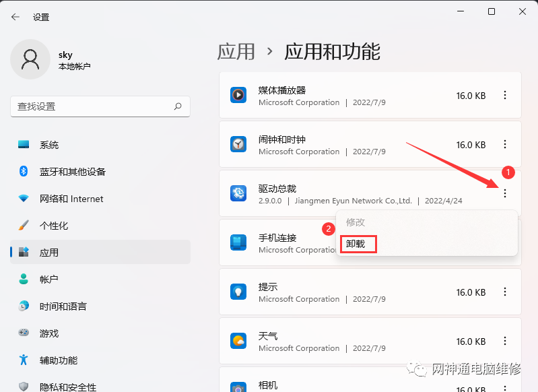Open 个性化 settings category
Viewport: 538px width, 392px height.
click(100, 225)
